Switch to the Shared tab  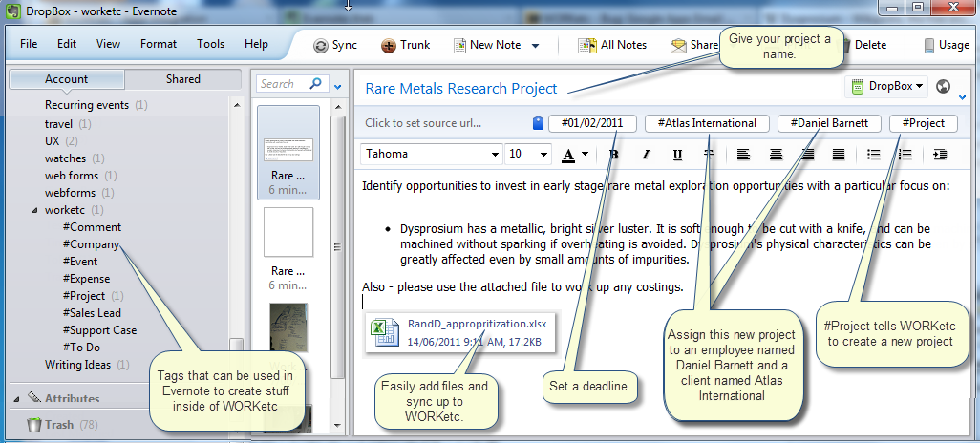coord(183,79)
